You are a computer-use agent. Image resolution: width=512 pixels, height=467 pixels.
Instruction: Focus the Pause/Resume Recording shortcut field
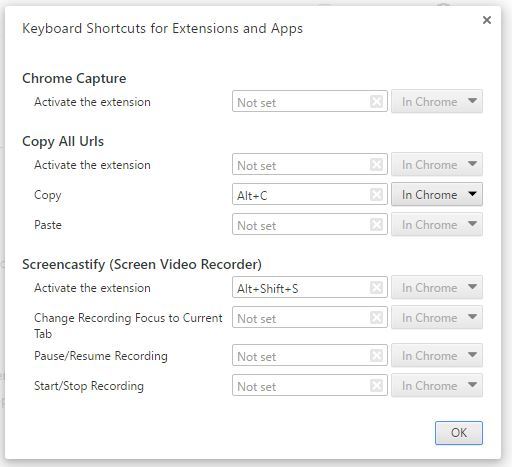[310, 355]
